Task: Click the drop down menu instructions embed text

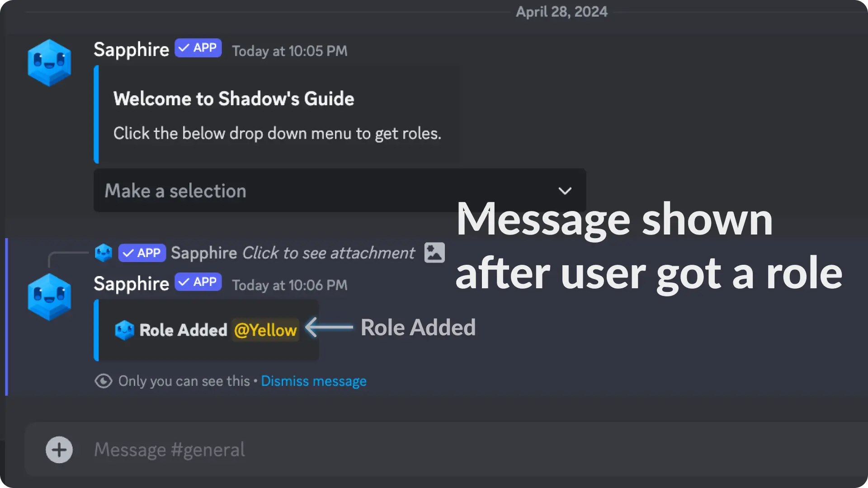Action: tap(277, 134)
